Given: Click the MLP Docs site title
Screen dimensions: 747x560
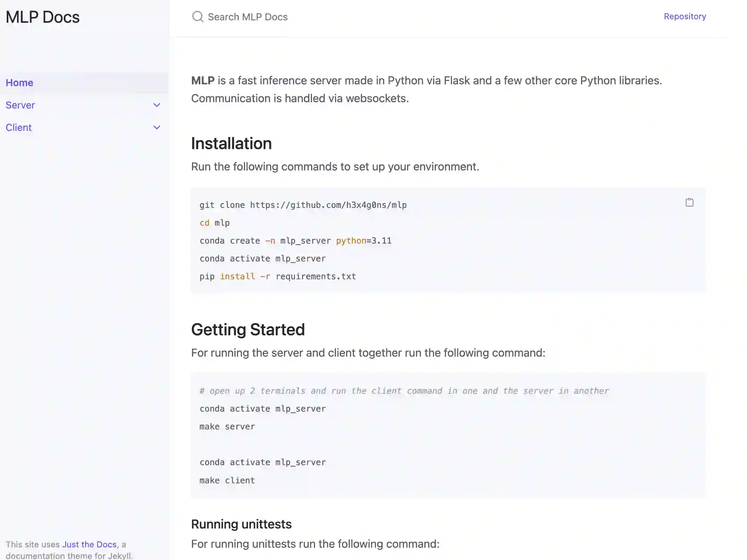Looking at the screenshot, I should tap(43, 17).
